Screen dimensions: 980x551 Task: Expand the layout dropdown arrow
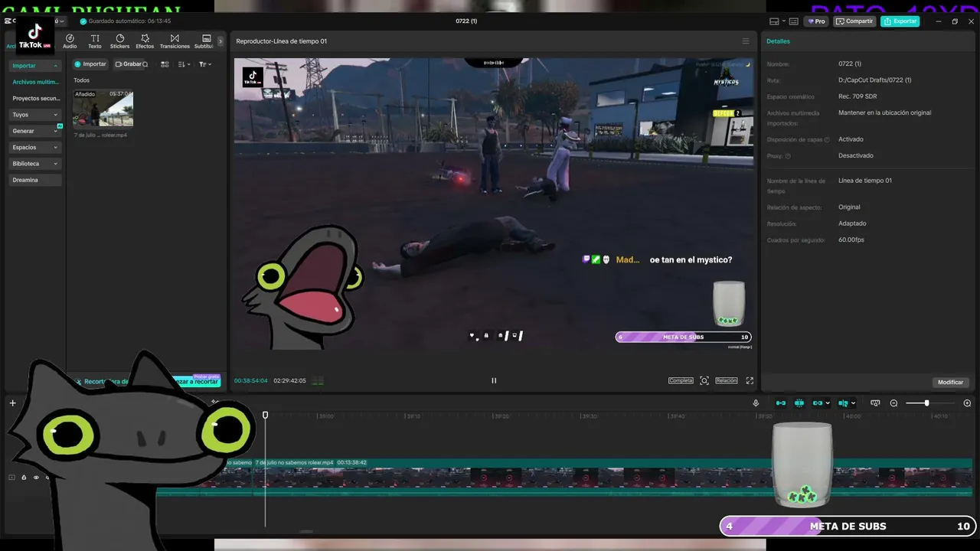tap(783, 21)
